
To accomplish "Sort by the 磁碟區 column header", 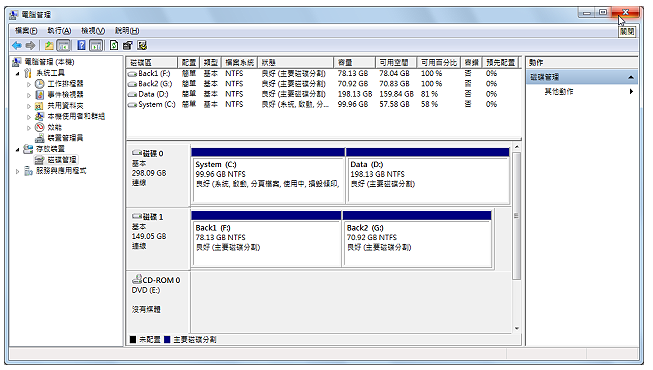I will pyautogui.click(x=152, y=62).
